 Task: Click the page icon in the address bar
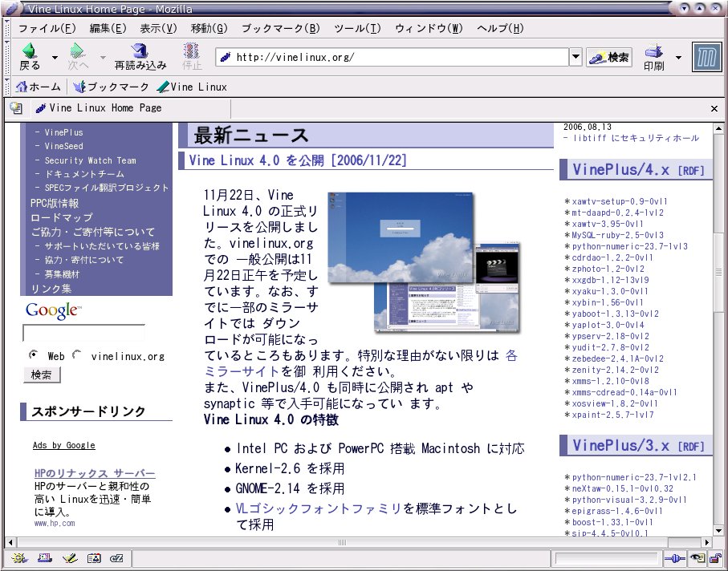226,57
